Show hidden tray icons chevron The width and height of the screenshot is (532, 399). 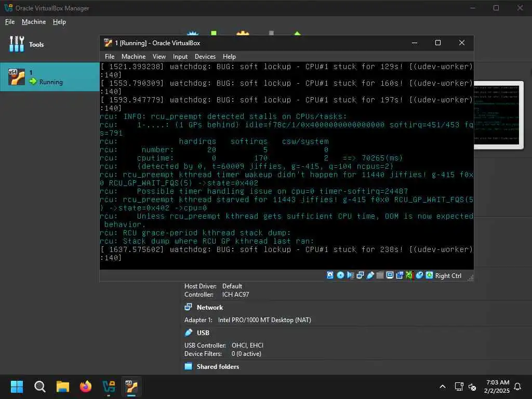[x=443, y=387]
